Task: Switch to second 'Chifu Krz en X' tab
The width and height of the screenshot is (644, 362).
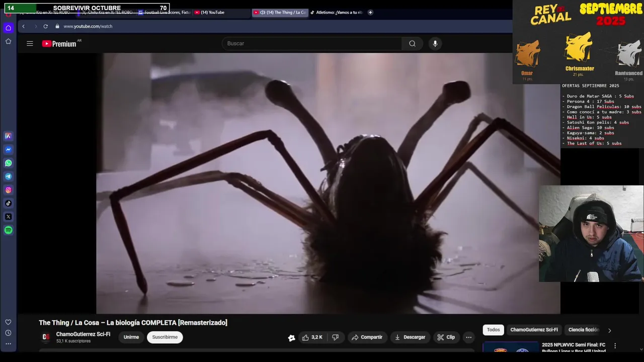Action: coord(106,13)
